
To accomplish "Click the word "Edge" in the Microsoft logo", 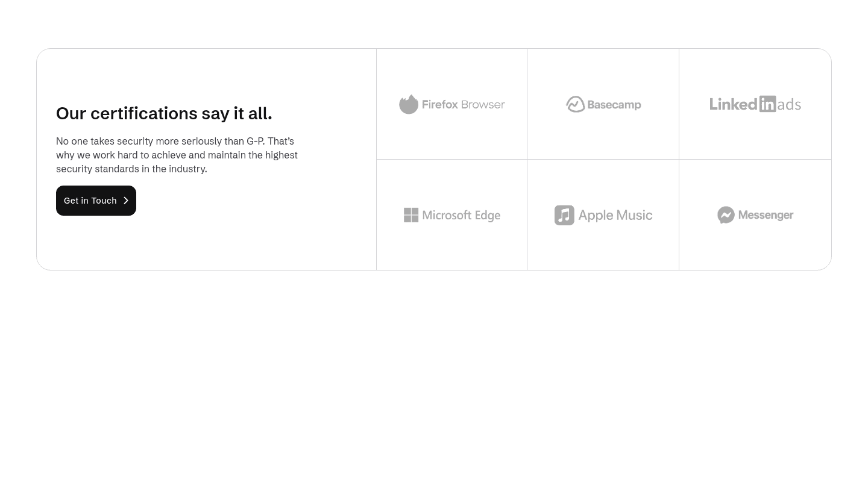I will (x=487, y=216).
